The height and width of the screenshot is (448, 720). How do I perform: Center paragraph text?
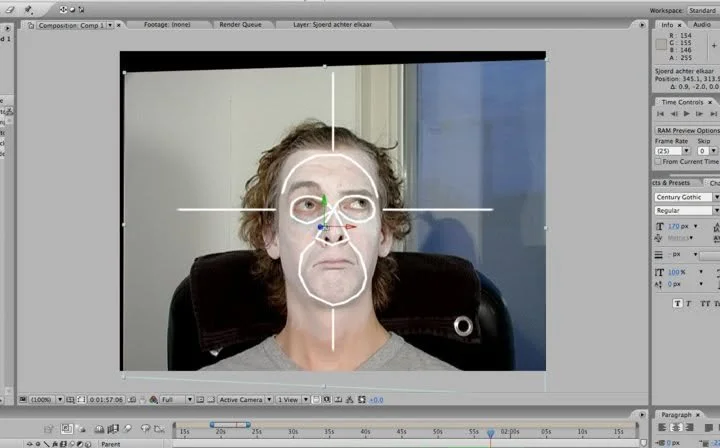676,427
